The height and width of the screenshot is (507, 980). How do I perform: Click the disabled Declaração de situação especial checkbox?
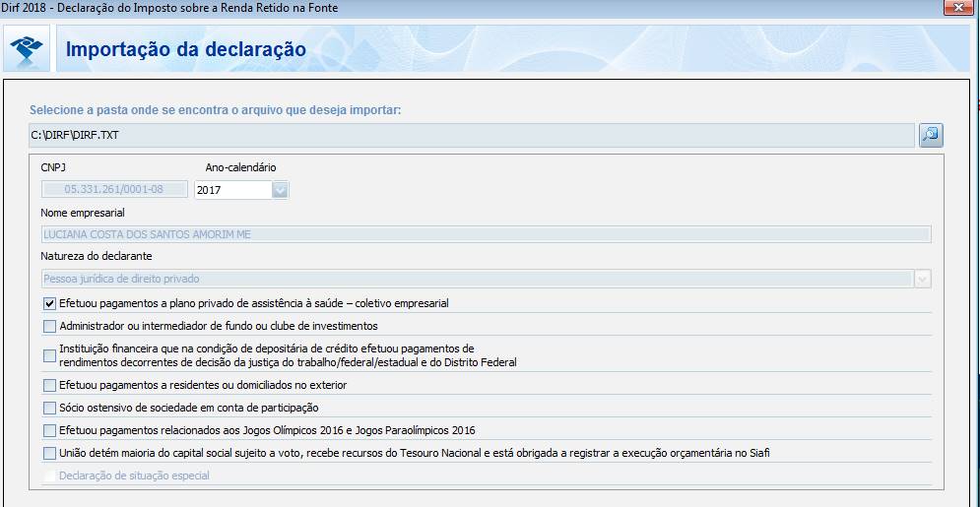[49, 475]
